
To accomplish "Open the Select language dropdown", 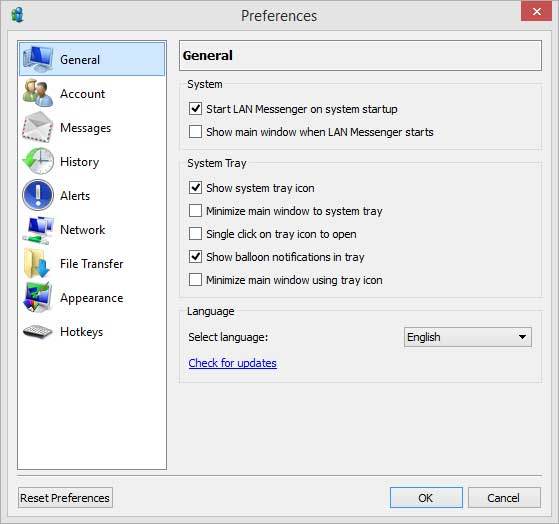I will (x=467, y=337).
